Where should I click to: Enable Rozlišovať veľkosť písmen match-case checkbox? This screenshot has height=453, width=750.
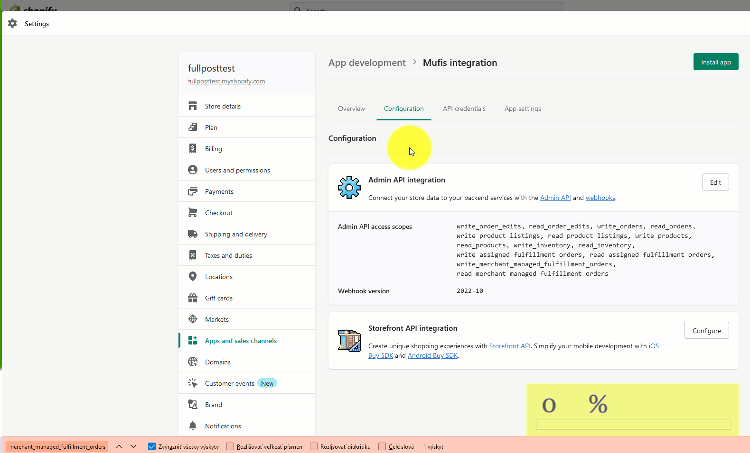point(230,446)
